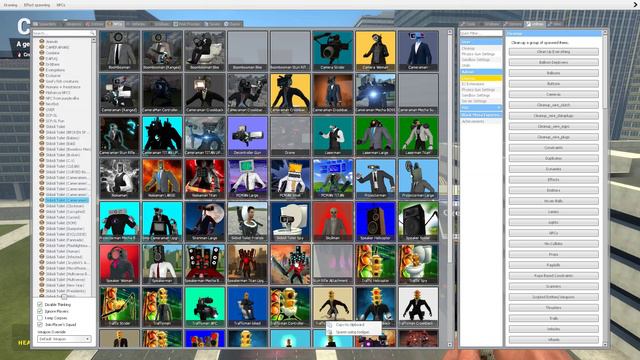Click the Clean Up Everything button
This screenshot has width=640, height=360.
[x=553, y=52]
